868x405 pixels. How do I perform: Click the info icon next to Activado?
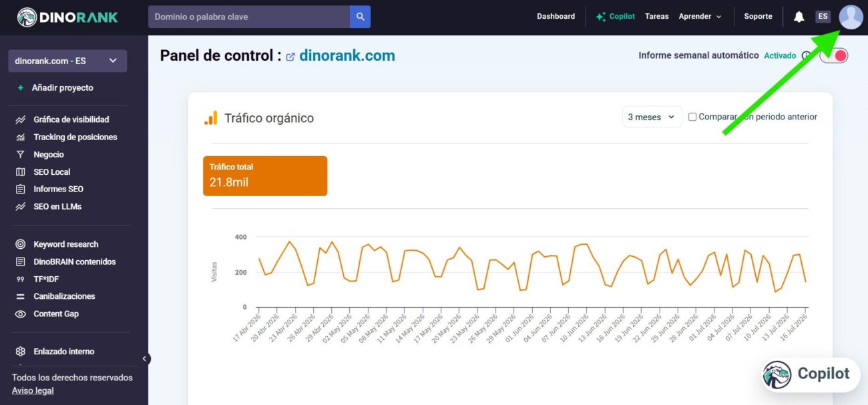pyautogui.click(x=806, y=55)
